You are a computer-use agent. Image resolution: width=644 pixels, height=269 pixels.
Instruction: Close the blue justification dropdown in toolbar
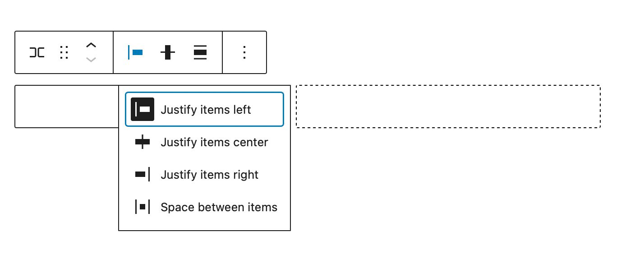click(135, 53)
